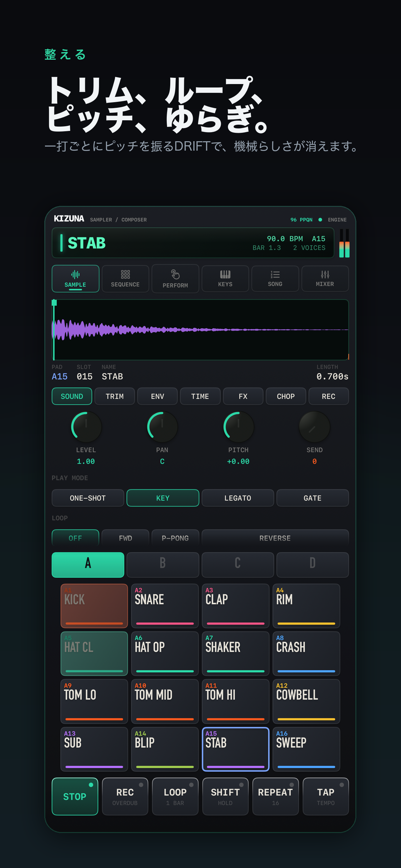Toggle REC OVERDUB
Viewport: 401px width, 868px height.
125,796
